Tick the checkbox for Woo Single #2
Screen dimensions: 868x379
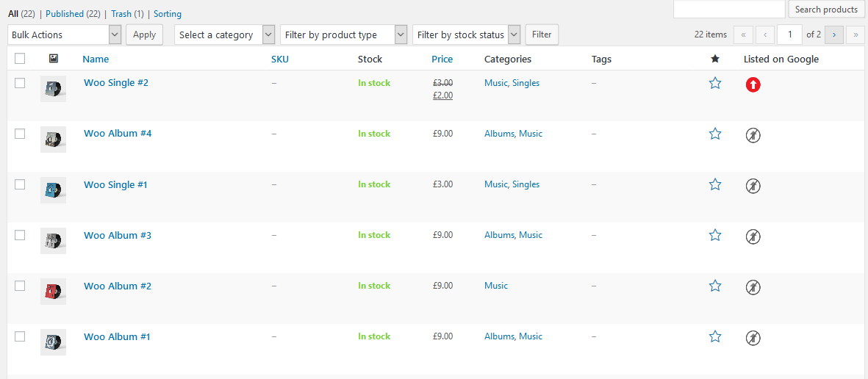tap(20, 83)
